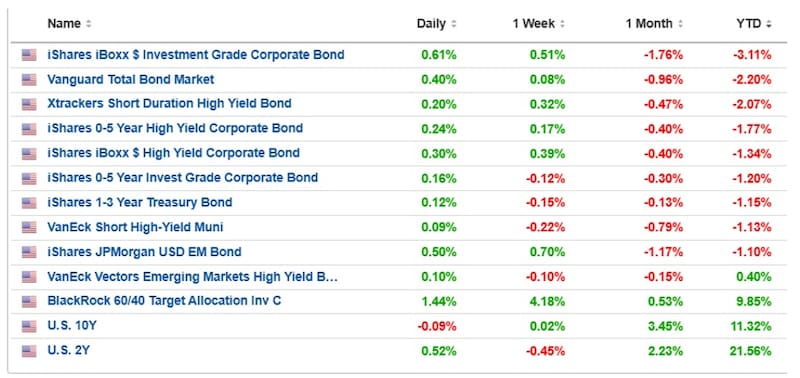Sort by 1 Month column arrows
The image size is (800, 378).
pos(680,24)
